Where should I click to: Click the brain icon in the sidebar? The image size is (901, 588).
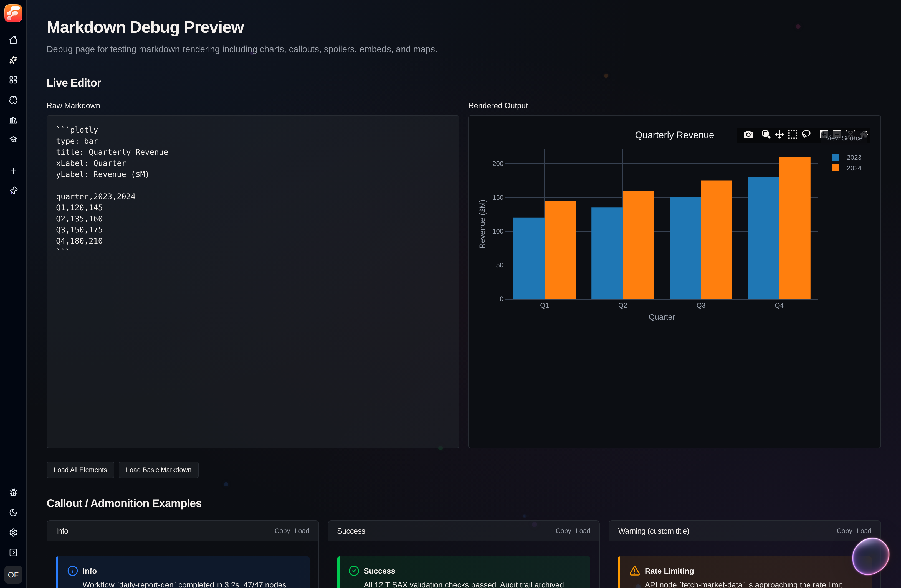13,100
